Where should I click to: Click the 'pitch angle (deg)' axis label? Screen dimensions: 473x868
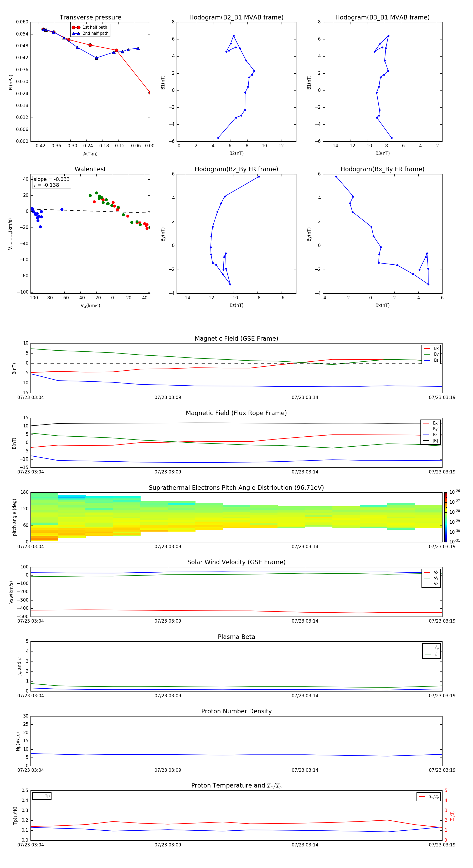[x=14, y=517]
